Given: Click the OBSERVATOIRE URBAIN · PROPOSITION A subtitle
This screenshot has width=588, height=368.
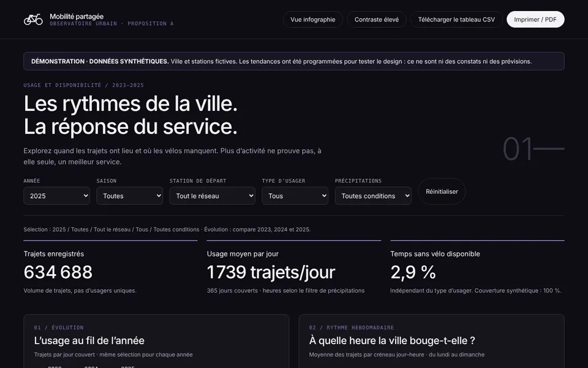Looking at the screenshot, I should pos(111,24).
